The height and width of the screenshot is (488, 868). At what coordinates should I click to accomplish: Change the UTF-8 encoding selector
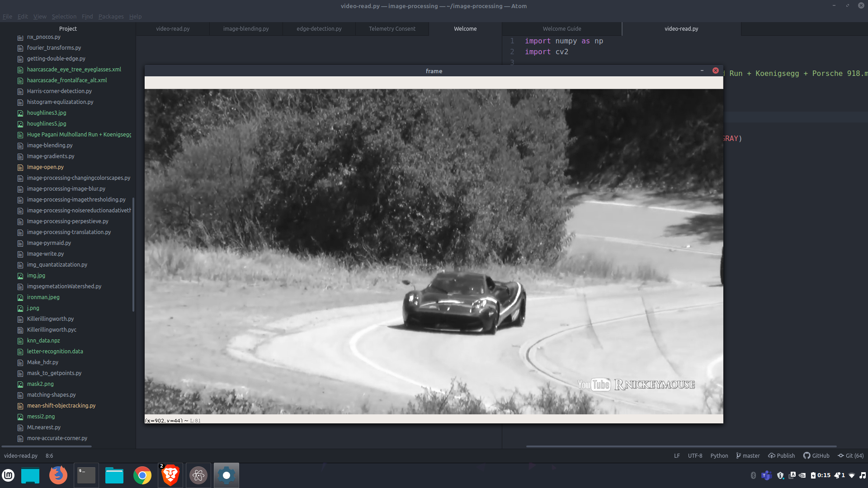[695, 455]
